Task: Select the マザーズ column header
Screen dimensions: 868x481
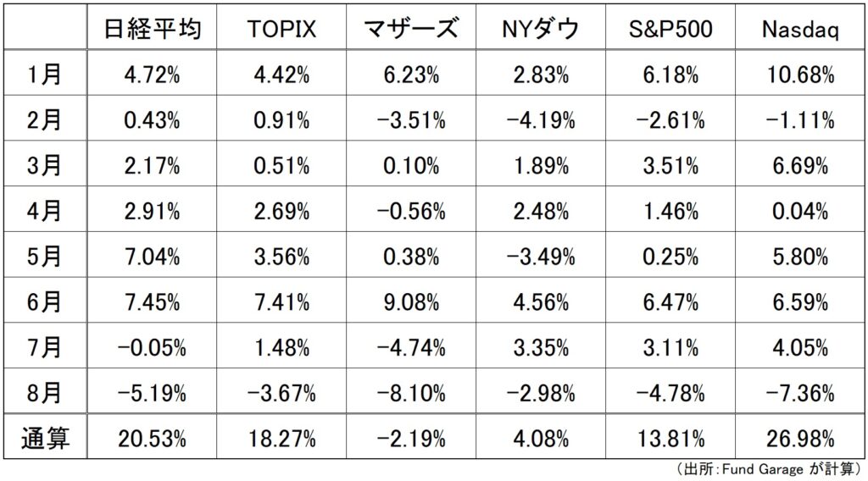Action: (410, 30)
